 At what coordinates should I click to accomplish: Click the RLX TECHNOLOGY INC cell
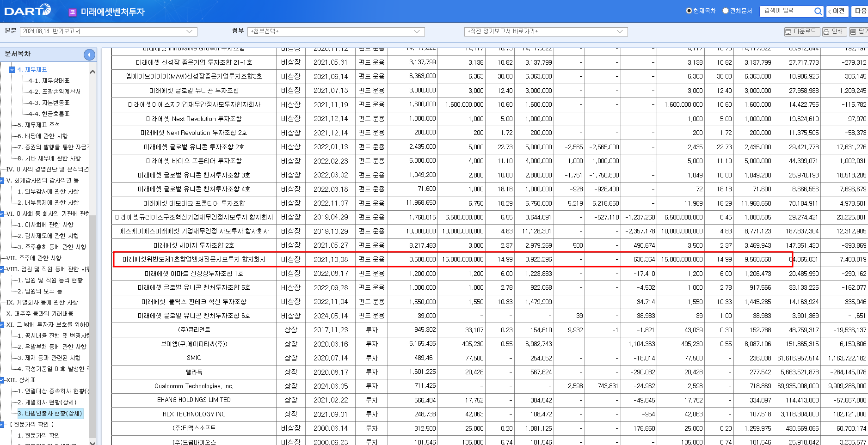[194, 415]
